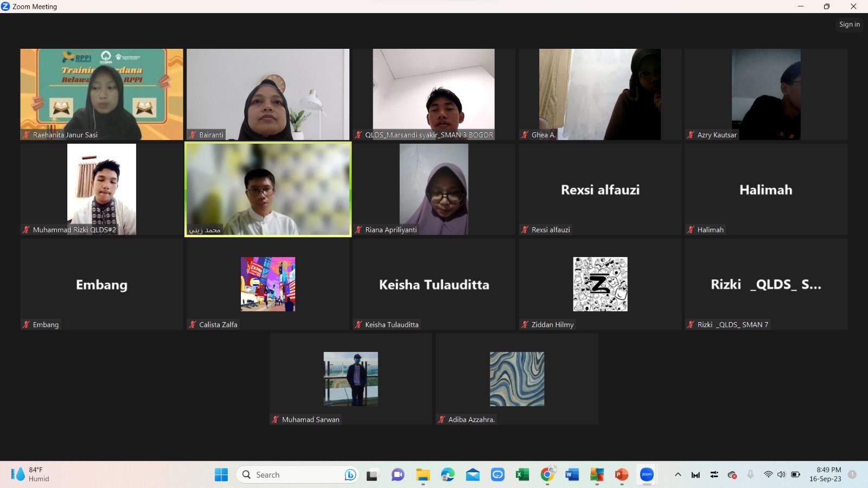Image resolution: width=868 pixels, height=488 pixels.
Task: Open File Explorer from taskbar
Action: (x=423, y=474)
